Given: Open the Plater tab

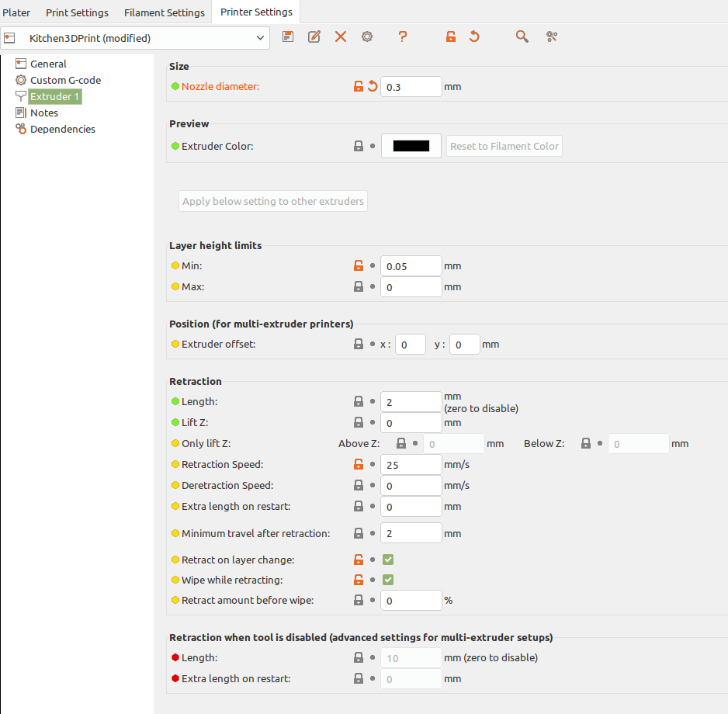Looking at the screenshot, I should coord(16,12).
